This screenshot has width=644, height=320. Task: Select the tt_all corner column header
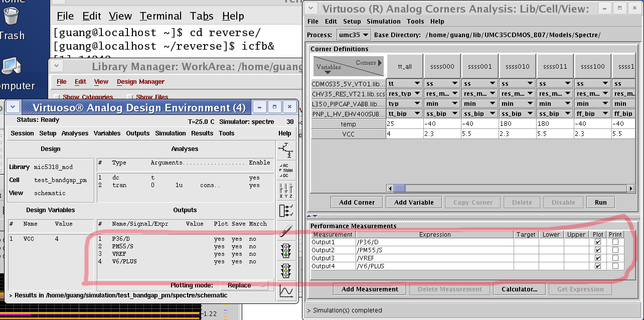pyautogui.click(x=404, y=66)
